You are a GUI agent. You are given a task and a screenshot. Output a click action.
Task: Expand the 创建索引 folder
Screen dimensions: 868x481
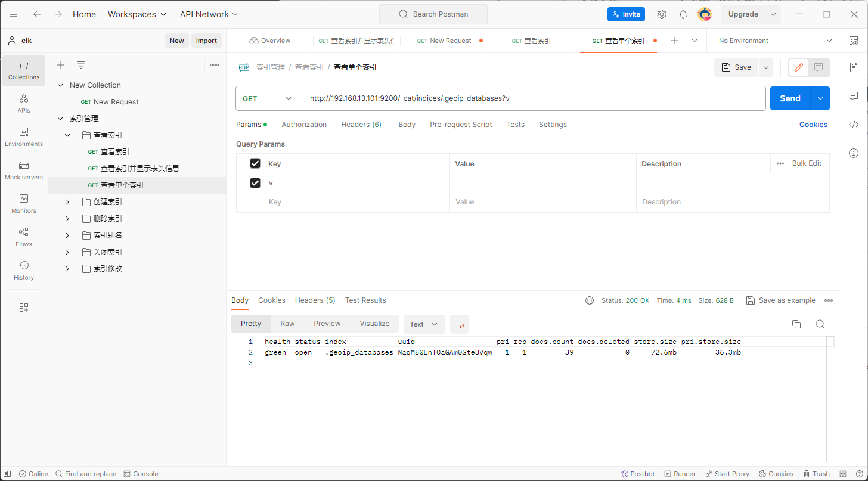(x=67, y=202)
